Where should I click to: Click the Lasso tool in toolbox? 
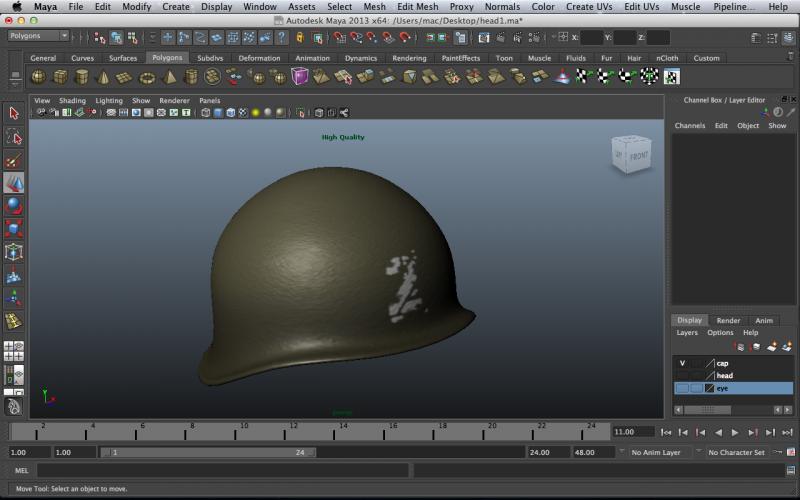tap(13, 137)
